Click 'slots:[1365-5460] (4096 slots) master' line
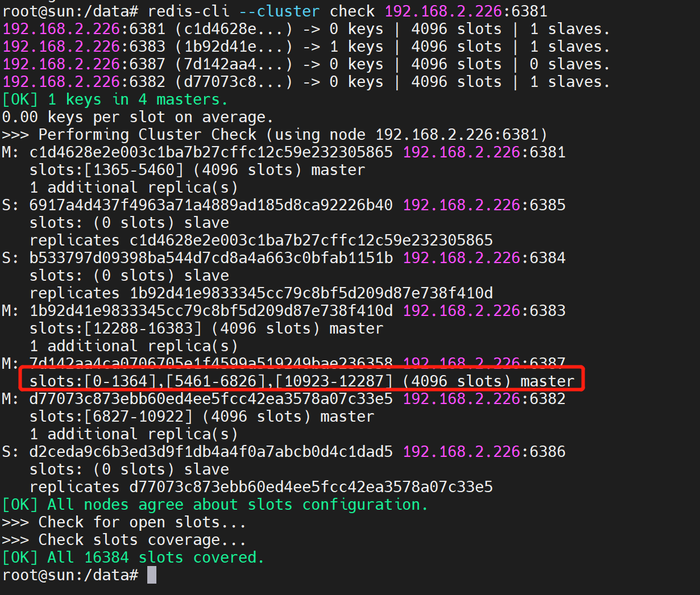 pos(197,170)
